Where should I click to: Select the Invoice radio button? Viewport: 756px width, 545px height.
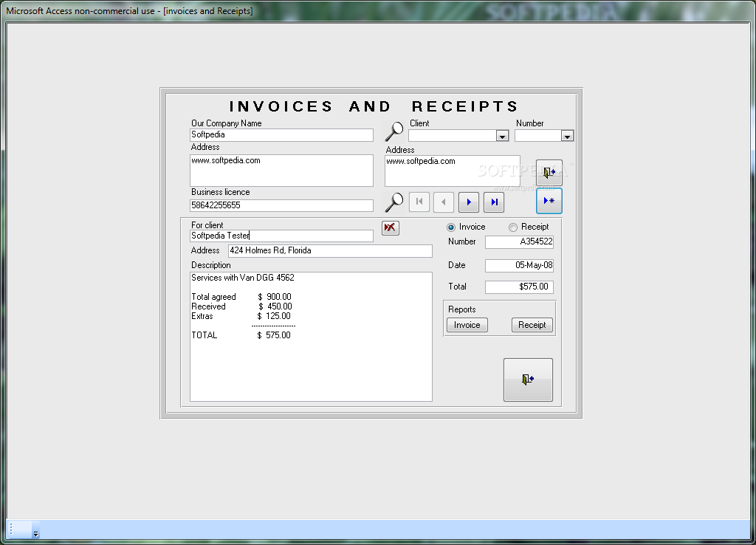click(x=451, y=227)
